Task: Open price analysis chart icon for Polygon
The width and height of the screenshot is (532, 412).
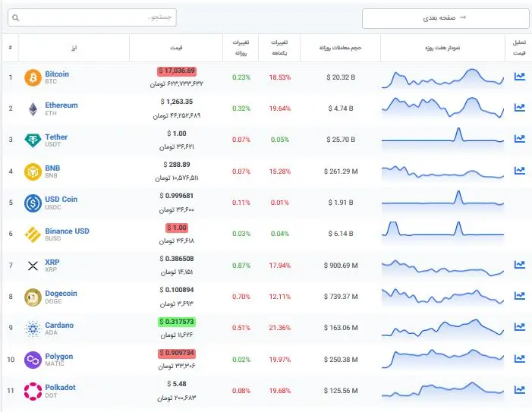Action: click(x=519, y=358)
